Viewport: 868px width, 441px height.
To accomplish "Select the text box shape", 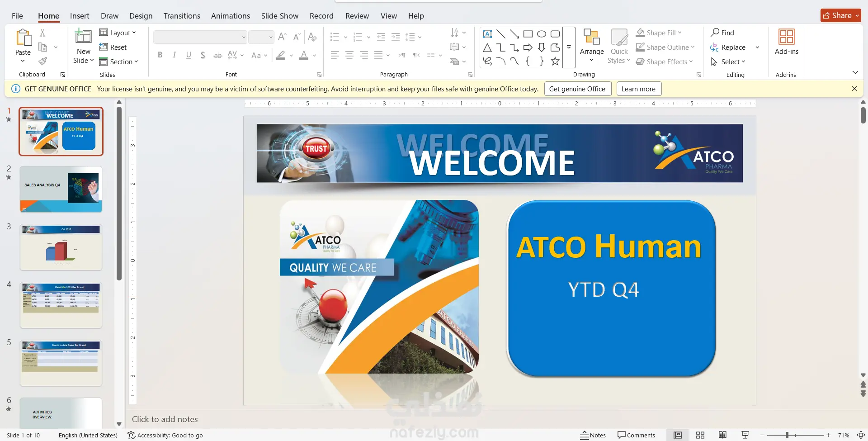I will [487, 34].
